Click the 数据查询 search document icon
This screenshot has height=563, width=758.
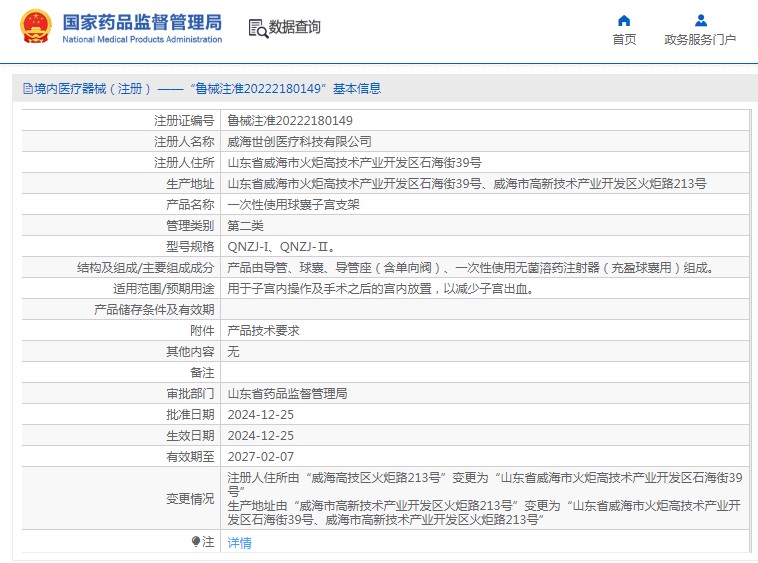point(258,28)
